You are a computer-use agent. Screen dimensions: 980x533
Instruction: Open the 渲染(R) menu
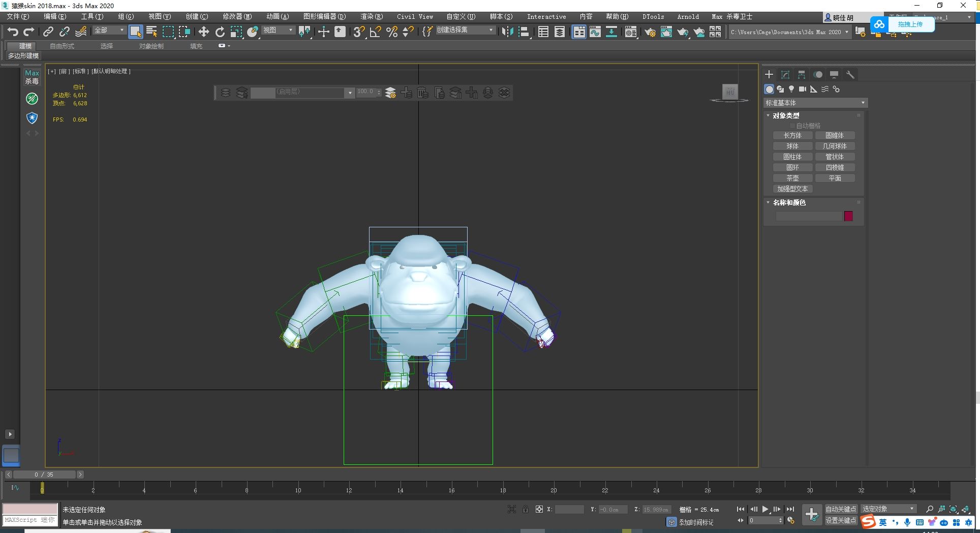pos(372,16)
